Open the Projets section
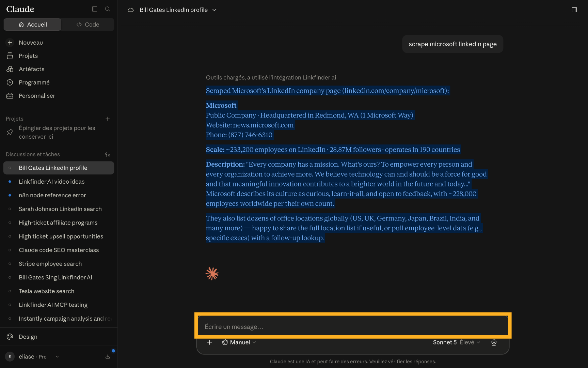This screenshot has height=368, width=588. [x=59, y=56]
